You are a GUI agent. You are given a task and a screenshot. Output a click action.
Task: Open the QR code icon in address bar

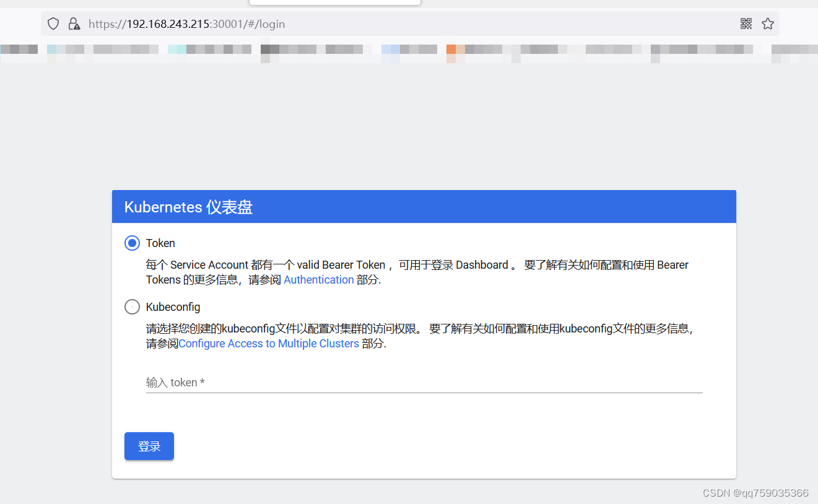click(x=746, y=24)
